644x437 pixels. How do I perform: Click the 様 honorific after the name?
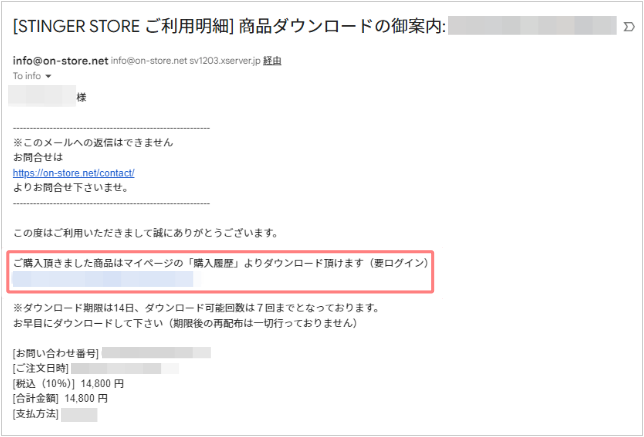coord(81,97)
